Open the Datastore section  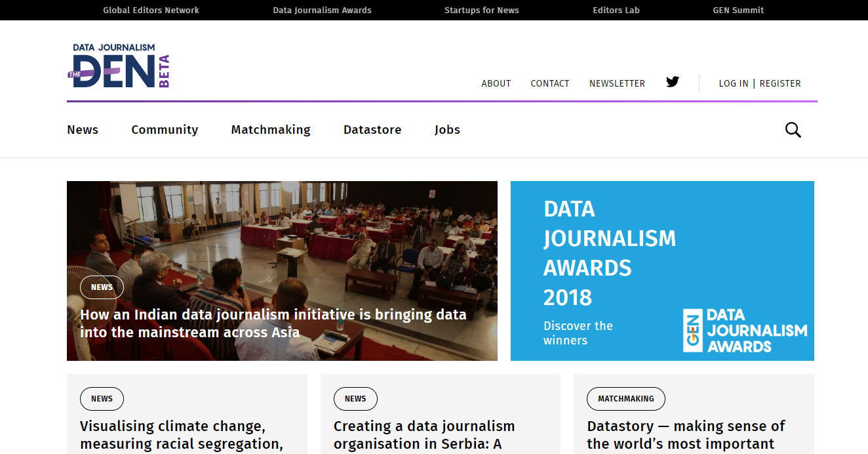tap(372, 130)
